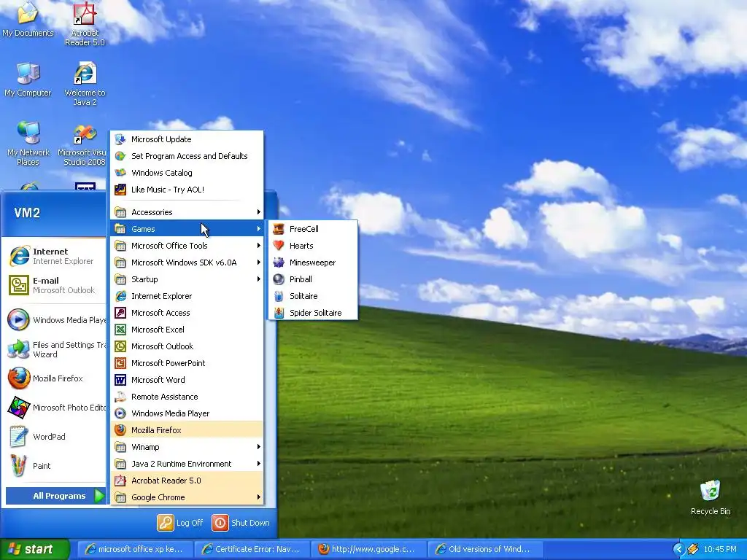The height and width of the screenshot is (560, 747).
Task: Expand the Google Chrome submenu arrow
Action: (258, 497)
